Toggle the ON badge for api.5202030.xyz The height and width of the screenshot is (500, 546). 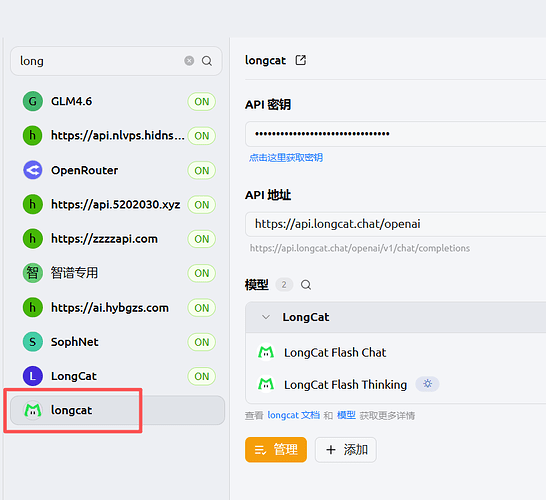coord(202,205)
